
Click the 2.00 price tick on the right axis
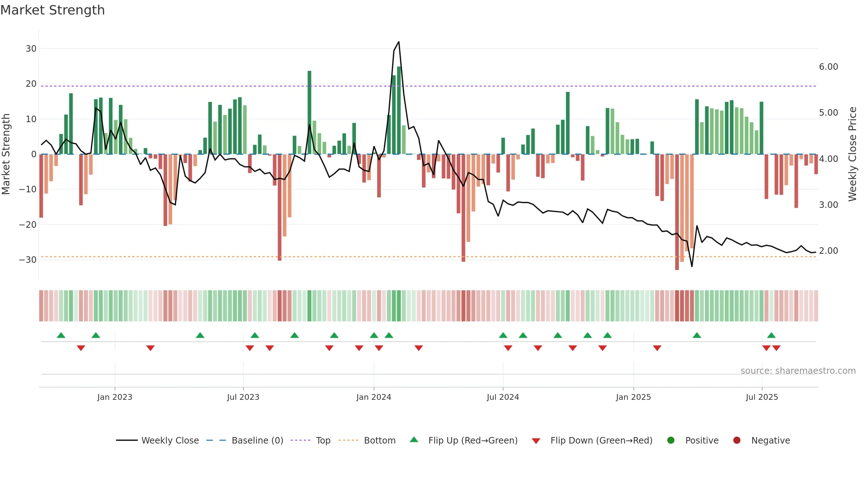[x=829, y=251]
